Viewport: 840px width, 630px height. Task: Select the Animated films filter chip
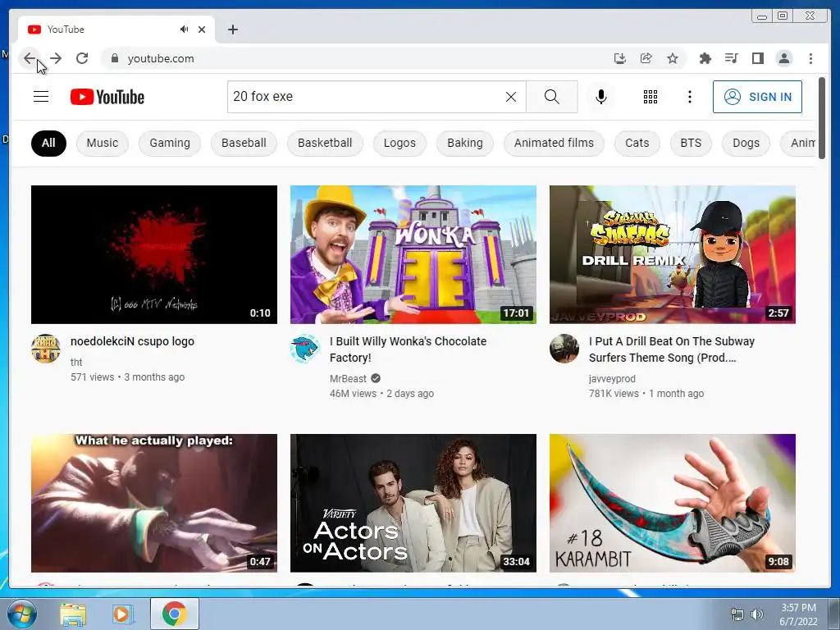point(554,143)
